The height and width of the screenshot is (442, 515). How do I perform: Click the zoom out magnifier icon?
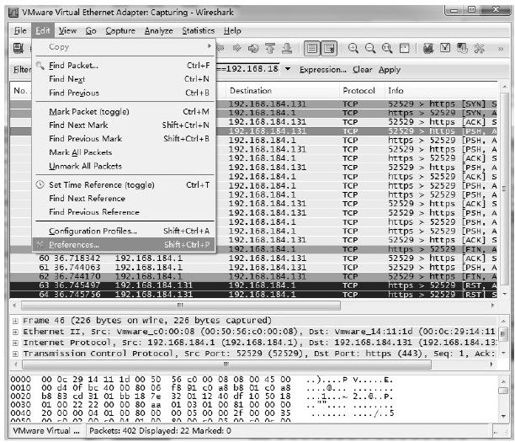tap(370, 49)
